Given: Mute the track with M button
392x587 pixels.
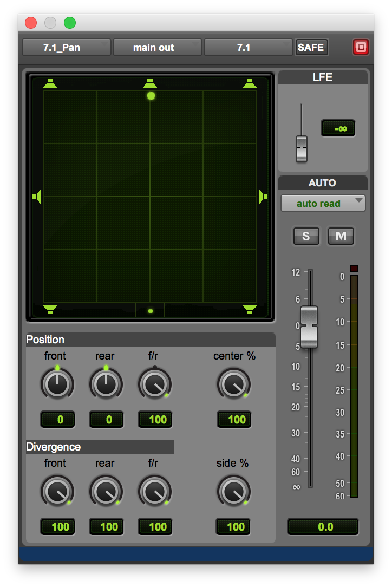Looking at the screenshot, I should point(341,236).
